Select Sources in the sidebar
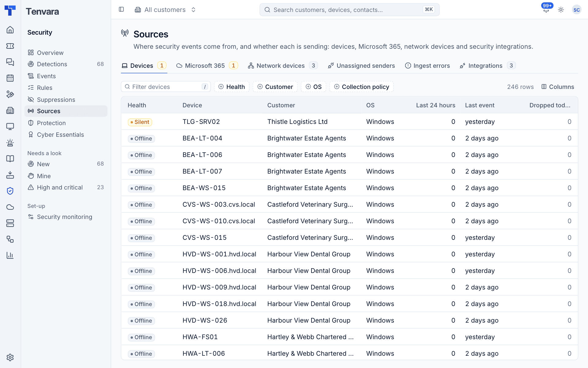The width and height of the screenshot is (588, 368). tap(66, 111)
